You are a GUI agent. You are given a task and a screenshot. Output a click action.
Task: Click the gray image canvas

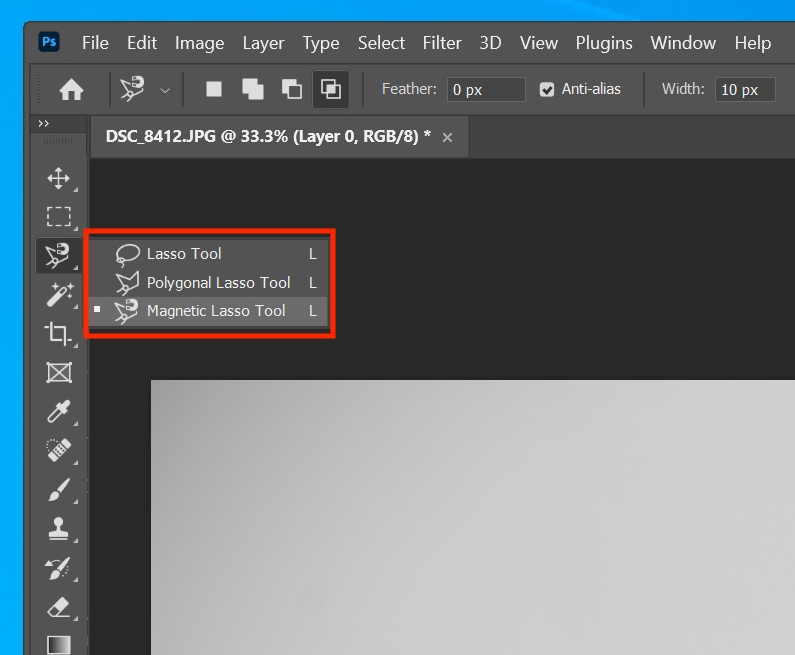473,517
